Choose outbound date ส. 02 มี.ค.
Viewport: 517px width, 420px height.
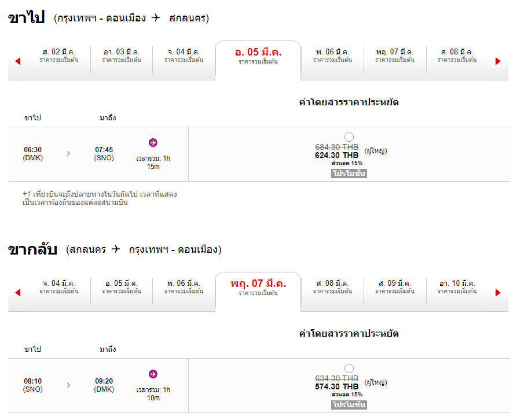(x=59, y=56)
